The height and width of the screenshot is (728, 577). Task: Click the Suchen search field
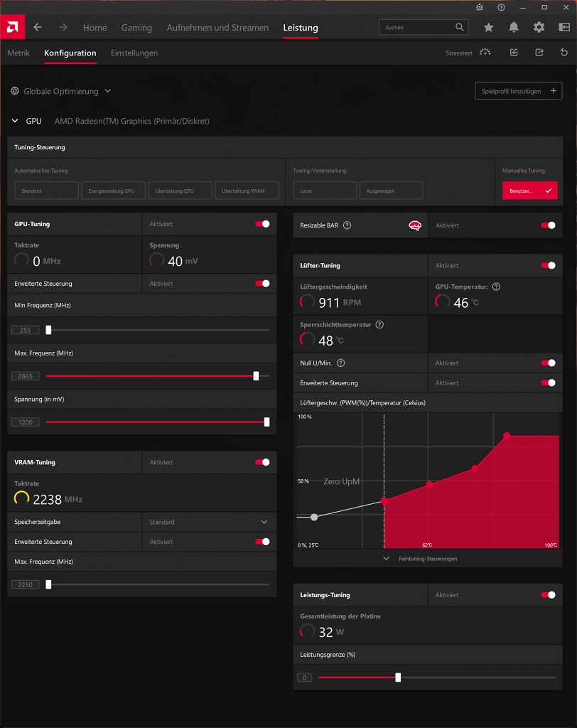click(x=424, y=28)
